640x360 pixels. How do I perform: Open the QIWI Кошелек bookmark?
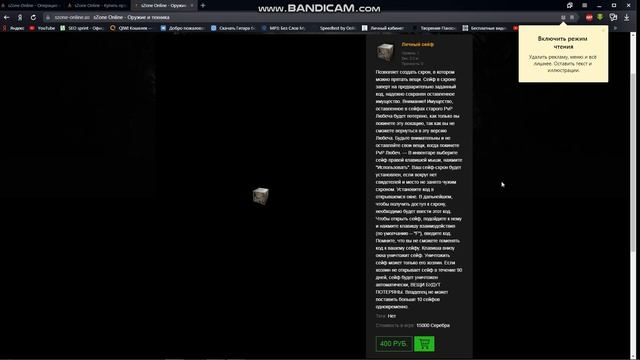click(x=131, y=28)
